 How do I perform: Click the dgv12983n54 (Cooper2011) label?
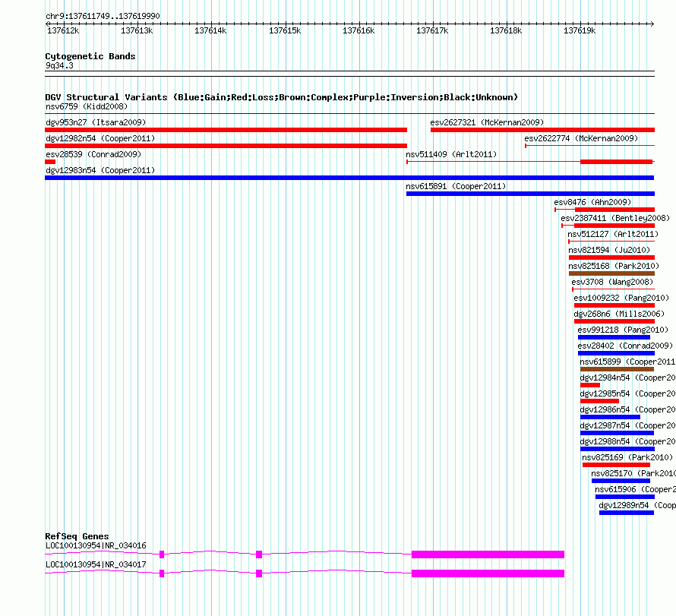click(x=100, y=170)
